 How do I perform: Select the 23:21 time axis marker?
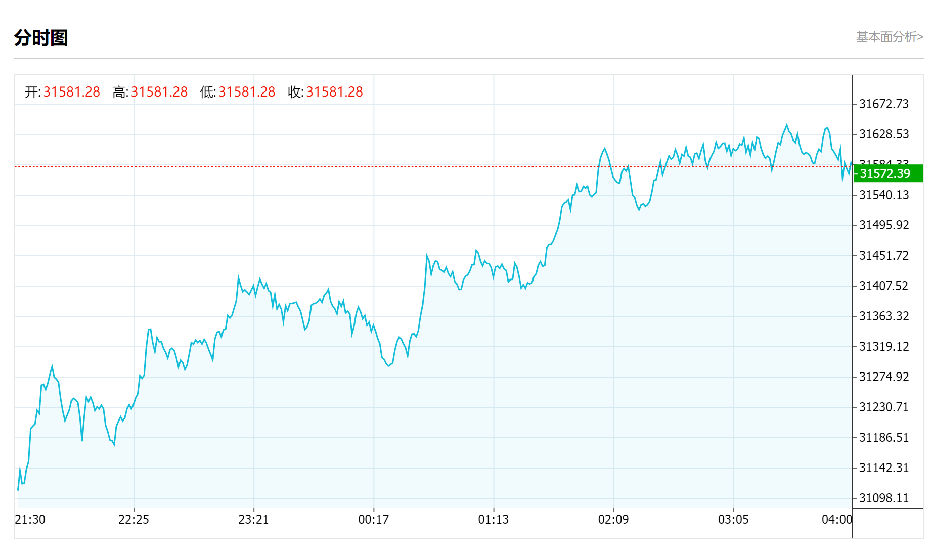[x=253, y=520]
